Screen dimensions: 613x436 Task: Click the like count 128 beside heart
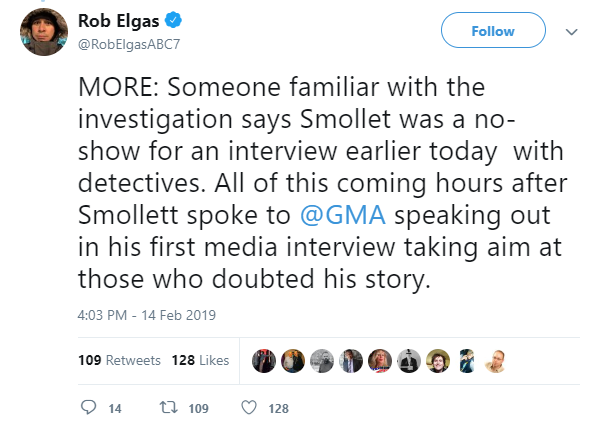coord(278,409)
